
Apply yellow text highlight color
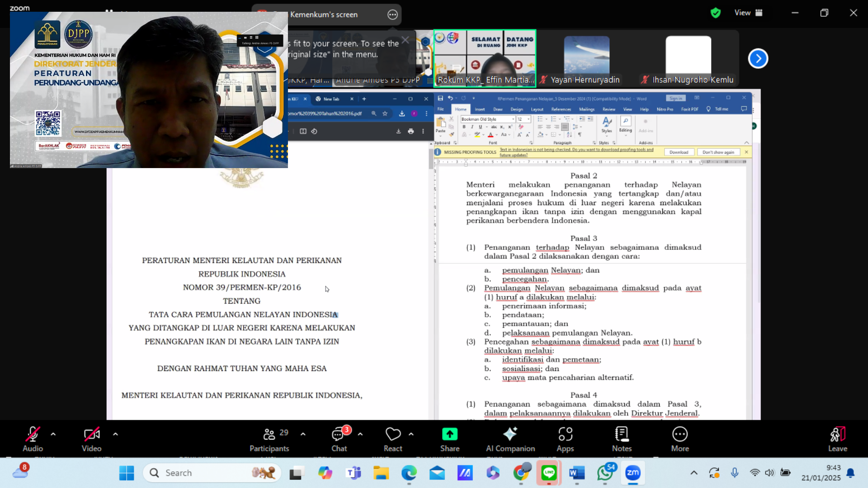coord(477,135)
